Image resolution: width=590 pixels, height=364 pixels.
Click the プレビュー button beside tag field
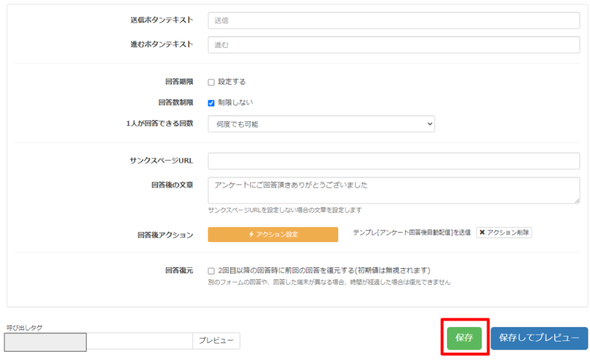(x=217, y=341)
